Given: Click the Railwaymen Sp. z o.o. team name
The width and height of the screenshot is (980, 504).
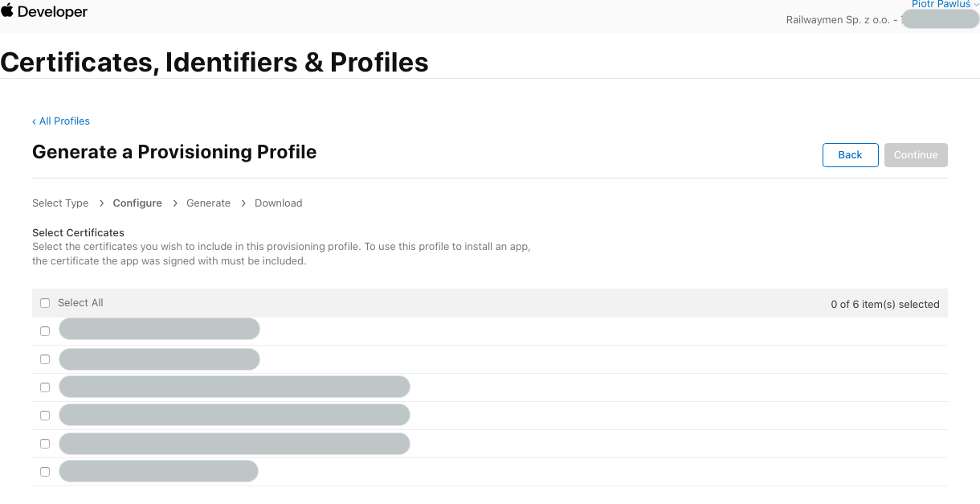Looking at the screenshot, I should click(x=837, y=20).
